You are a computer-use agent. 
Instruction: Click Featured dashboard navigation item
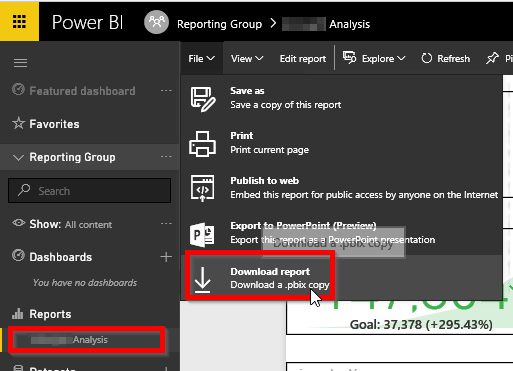[82, 91]
